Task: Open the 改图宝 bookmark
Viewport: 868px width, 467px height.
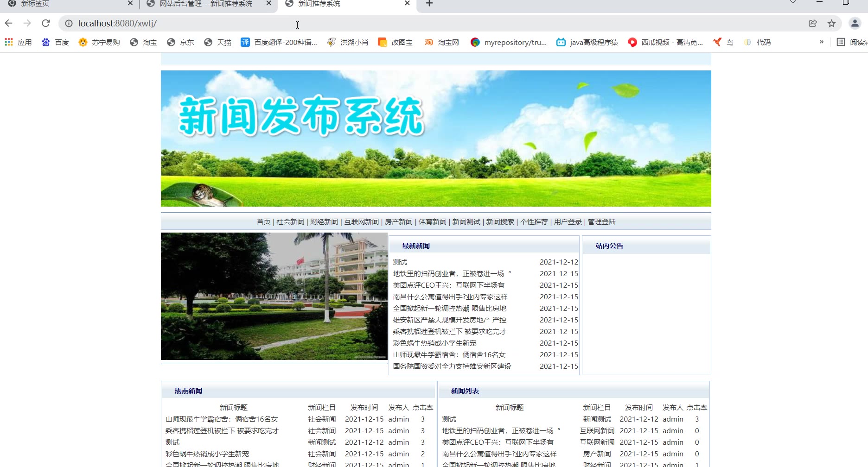Action: (x=396, y=42)
